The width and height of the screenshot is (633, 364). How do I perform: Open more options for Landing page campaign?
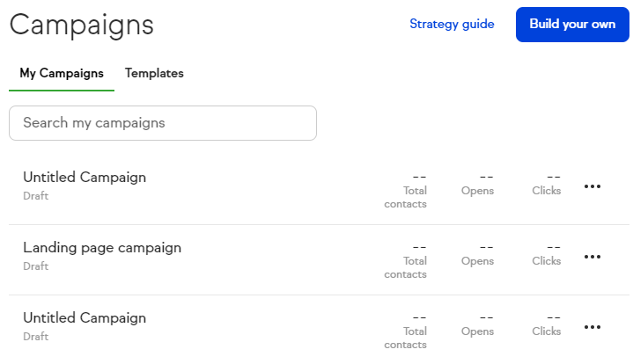pyautogui.click(x=593, y=257)
